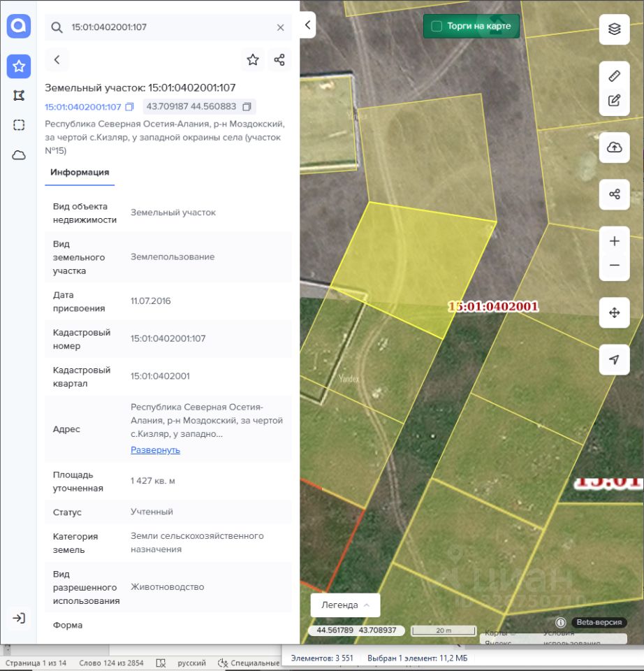Image resolution: width=644 pixels, height=671 pixels.
Task: Clear the search field with the X
Action: pos(281,27)
